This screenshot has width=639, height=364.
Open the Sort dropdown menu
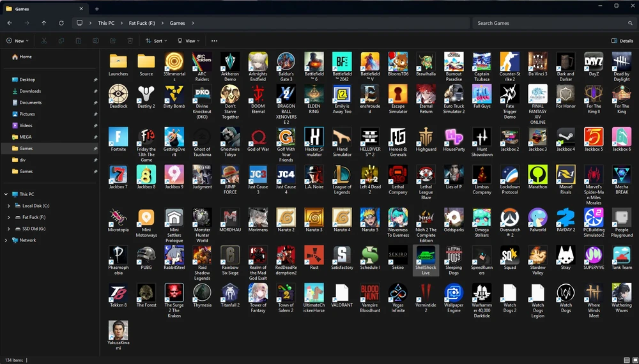[x=157, y=41]
